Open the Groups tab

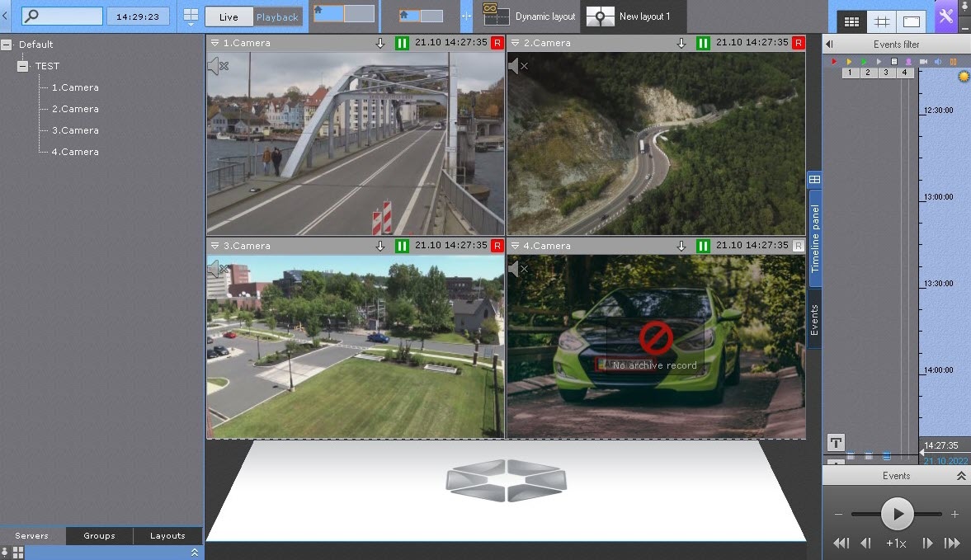(x=99, y=536)
